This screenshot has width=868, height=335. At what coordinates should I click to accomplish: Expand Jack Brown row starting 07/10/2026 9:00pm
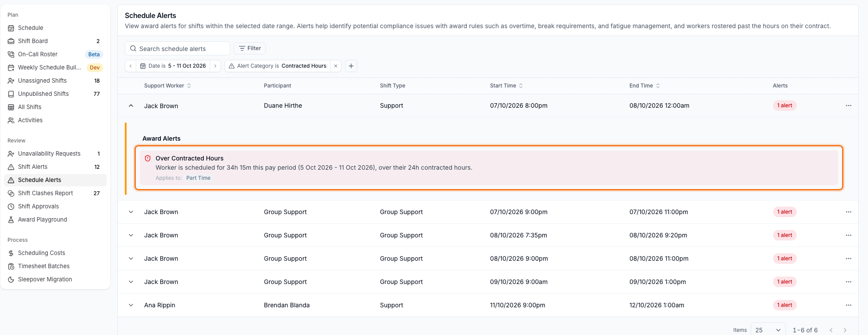point(131,212)
